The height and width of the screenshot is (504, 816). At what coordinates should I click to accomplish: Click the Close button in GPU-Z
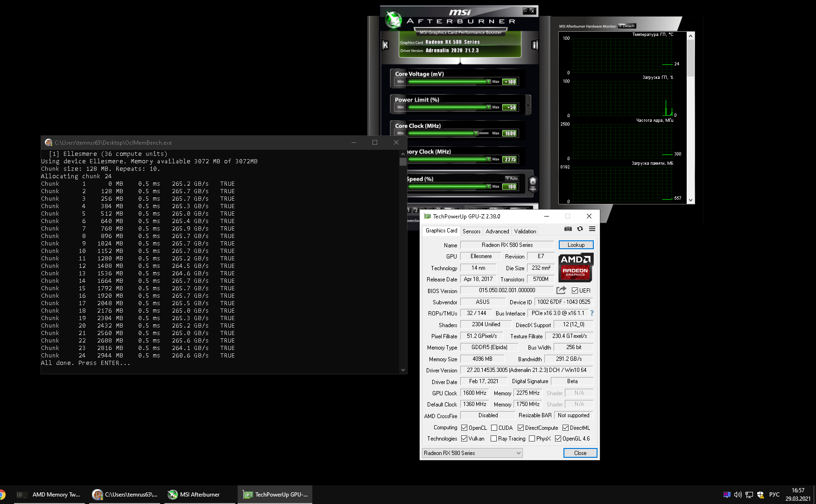coord(580,453)
